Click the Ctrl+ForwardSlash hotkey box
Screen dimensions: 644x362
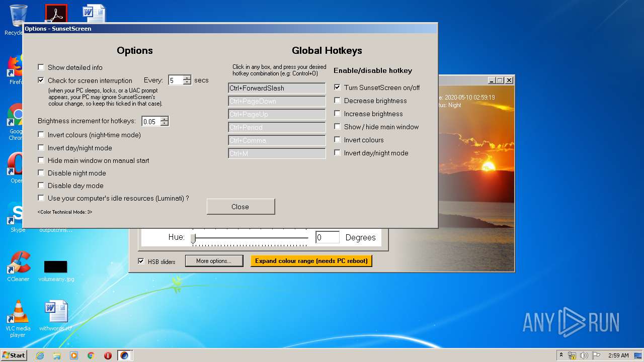(277, 88)
